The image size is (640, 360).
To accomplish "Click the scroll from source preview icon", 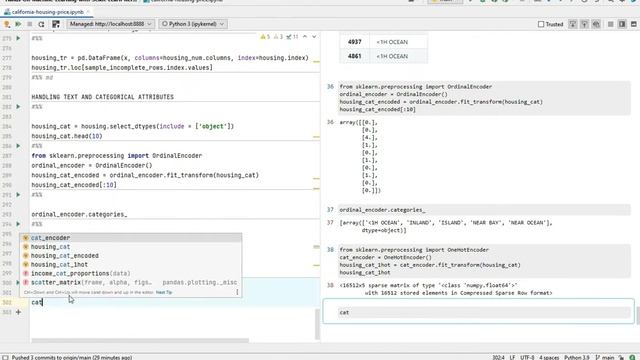I will (x=584, y=24).
